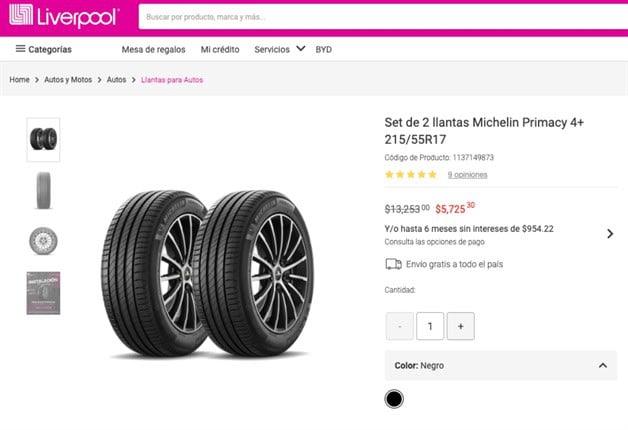Increase quantity with the plus button
The height and width of the screenshot is (430, 628).
coord(460,326)
